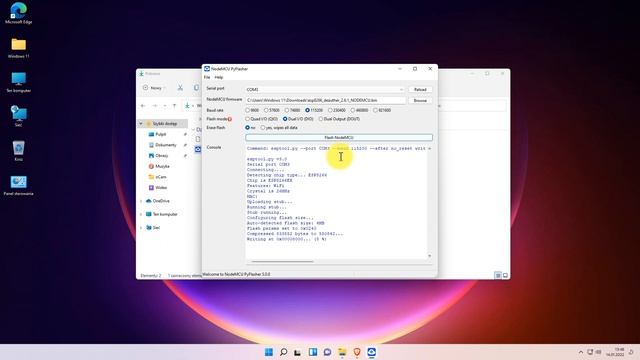Viewport: 640px width, 360px height.
Task: Select the 921600 baud rate option
Action: point(382,110)
